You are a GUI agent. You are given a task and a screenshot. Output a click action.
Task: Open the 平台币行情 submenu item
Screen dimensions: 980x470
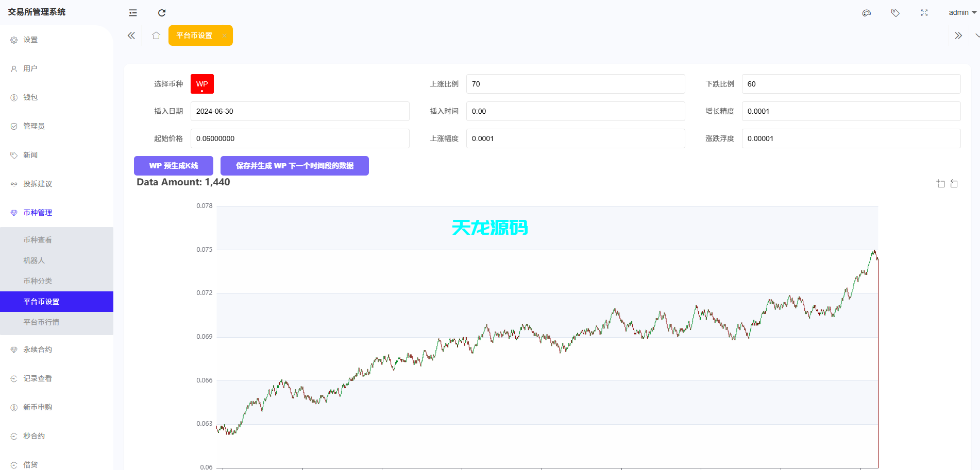pyautogui.click(x=57, y=322)
